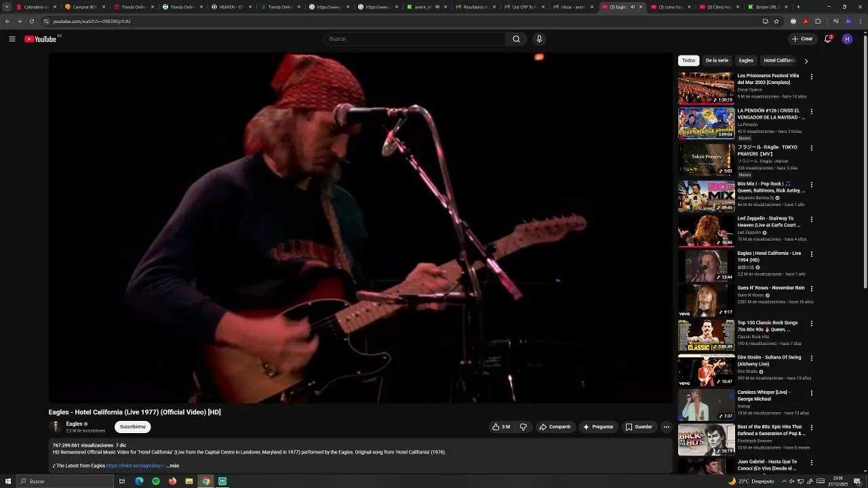The image size is (868, 488).
Task: Open the taskbar clock and date
Action: [838, 481]
